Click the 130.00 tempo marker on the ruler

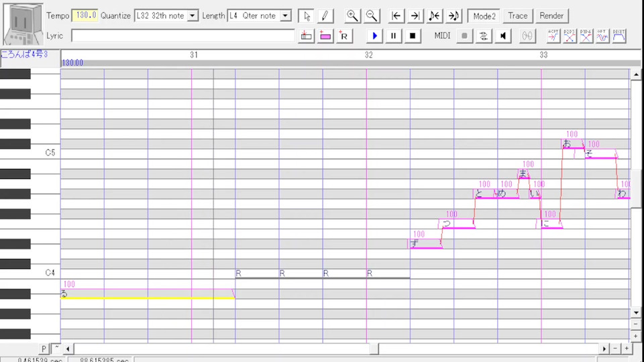[72, 63]
